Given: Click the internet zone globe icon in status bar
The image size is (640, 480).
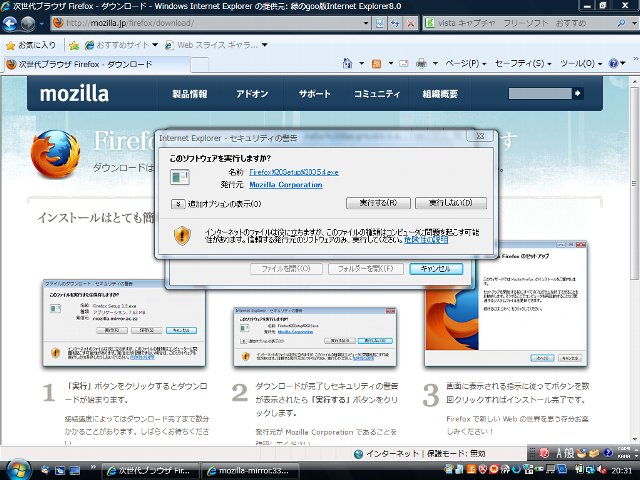Looking at the screenshot, I should pyautogui.click(x=358, y=454).
